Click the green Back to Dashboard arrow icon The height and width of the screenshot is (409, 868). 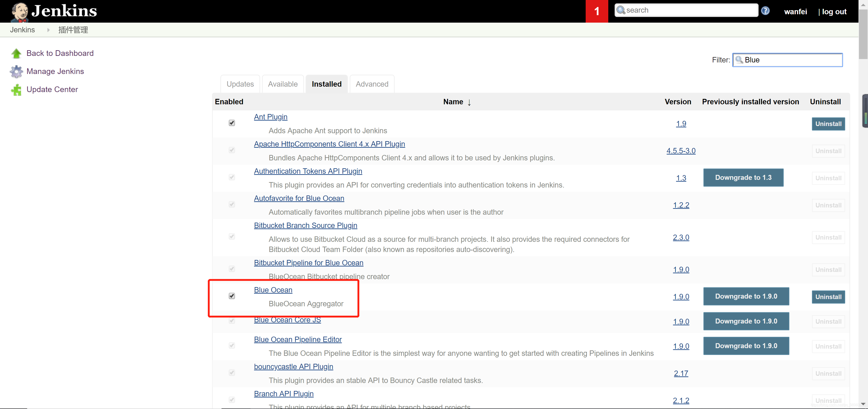16,53
